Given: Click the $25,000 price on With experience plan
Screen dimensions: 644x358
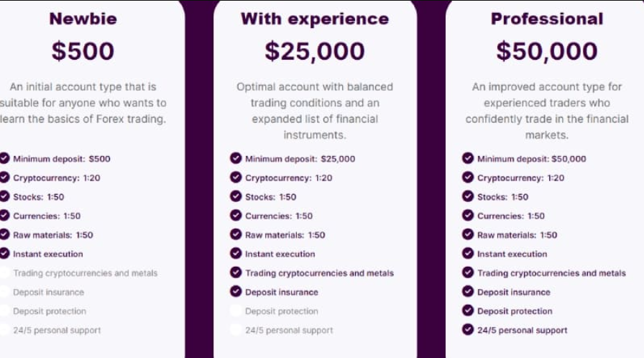Looking at the screenshot, I should 315,51.
